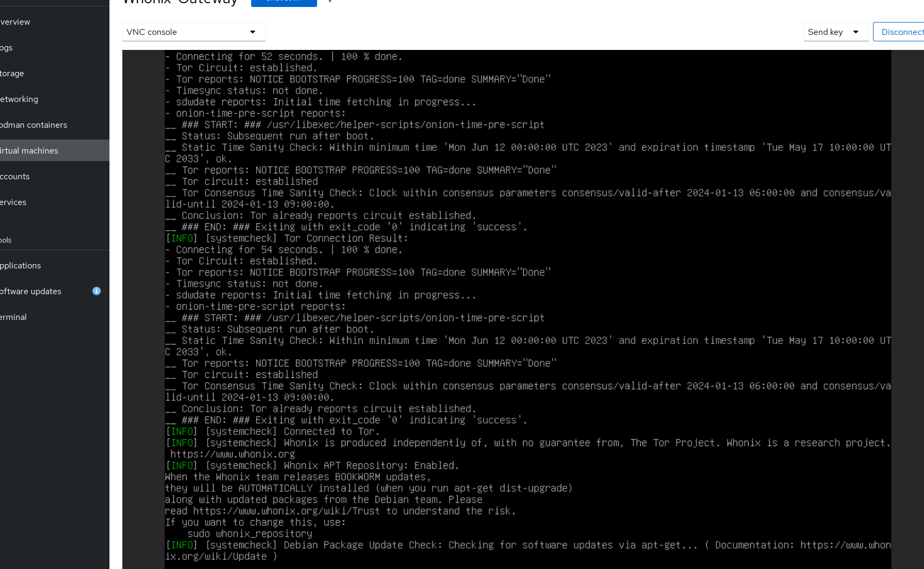Viewport: 924px width, 569px height.
Task: Open the Accounts page
Action: point(16,177)
